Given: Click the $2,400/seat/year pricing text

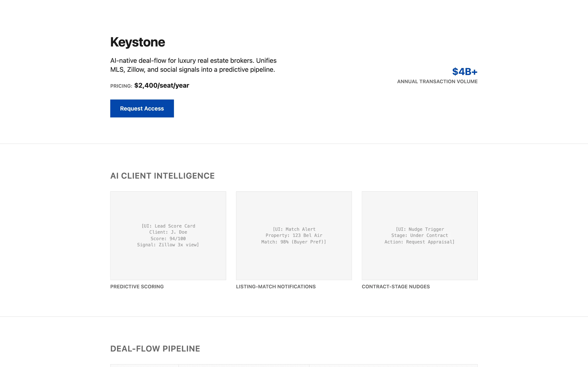Looking at the screenshot, I should point(161,85).
